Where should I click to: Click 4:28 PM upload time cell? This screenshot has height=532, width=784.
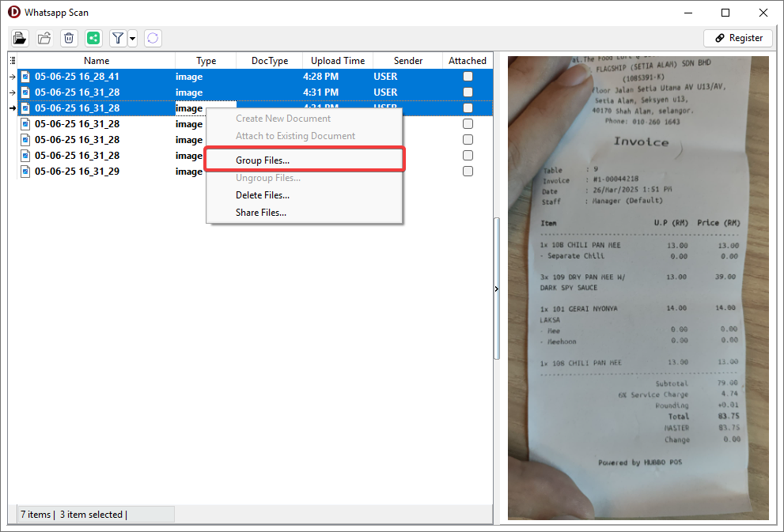(320, 77)
